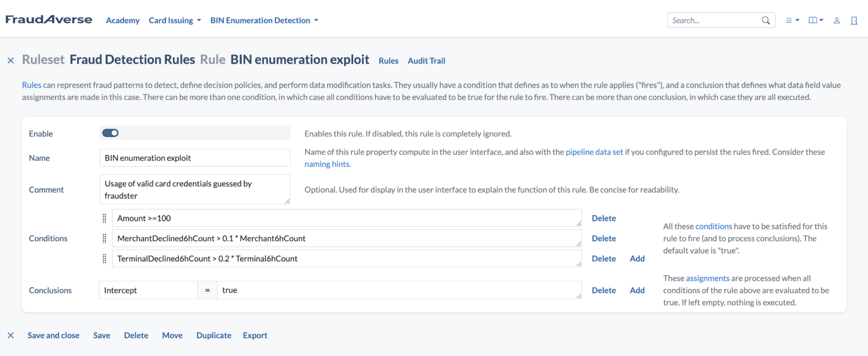Expand the Card Issuing dropdown
The image size is (868, 356).
(x=175, y=20)
